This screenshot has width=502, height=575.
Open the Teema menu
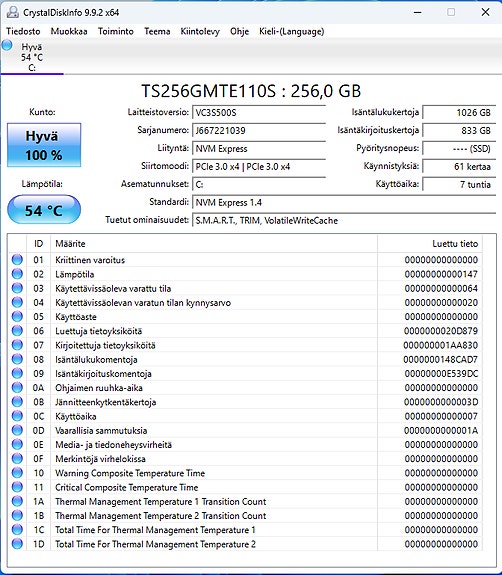157,32
